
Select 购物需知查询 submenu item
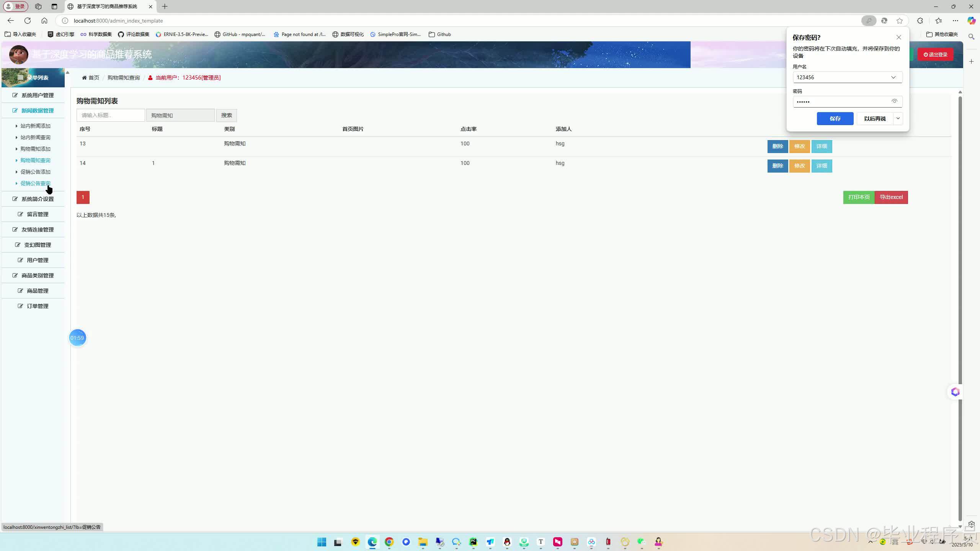point(35,160)
